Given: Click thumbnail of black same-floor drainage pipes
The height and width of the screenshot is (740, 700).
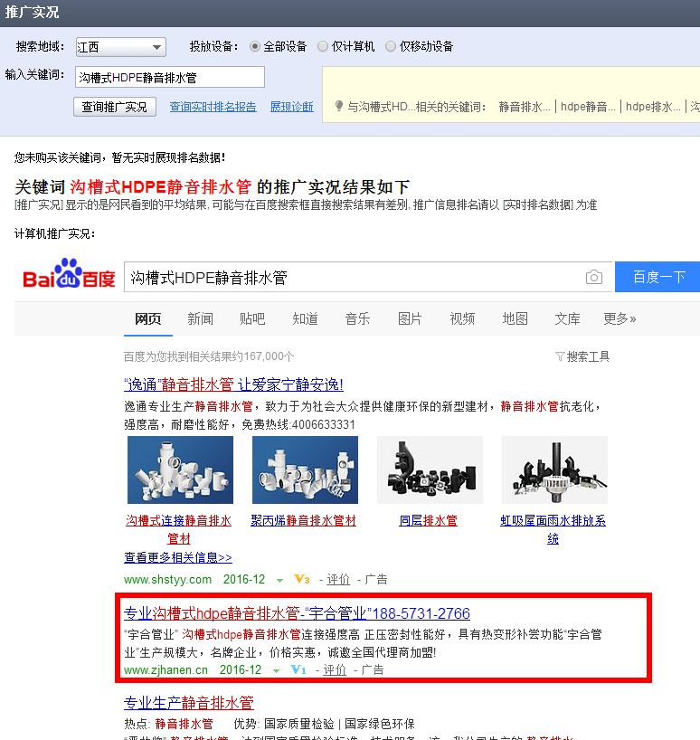Looking at the screenshot, I should pos(430,470).
